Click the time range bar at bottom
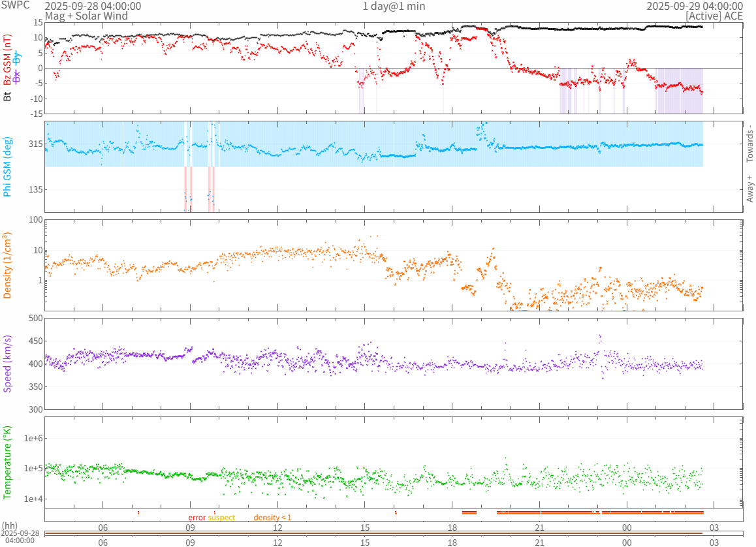This screenshot has height=547, width=756. (x=394, y=533)
